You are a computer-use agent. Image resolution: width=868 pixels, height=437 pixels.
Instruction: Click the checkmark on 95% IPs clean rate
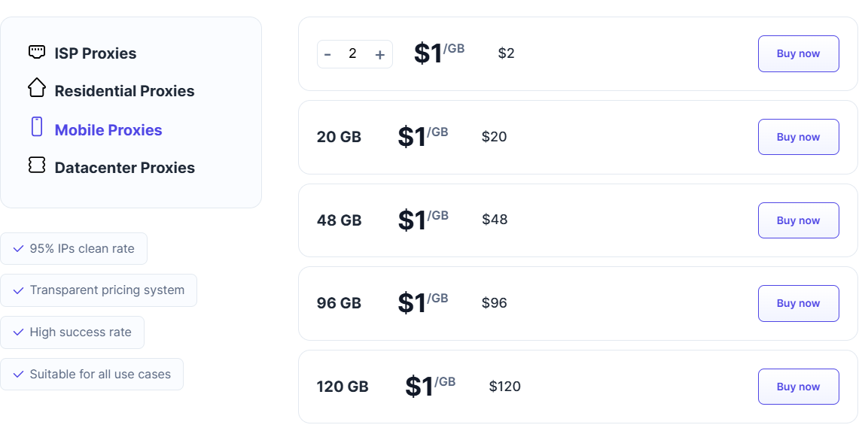[19, 248]
